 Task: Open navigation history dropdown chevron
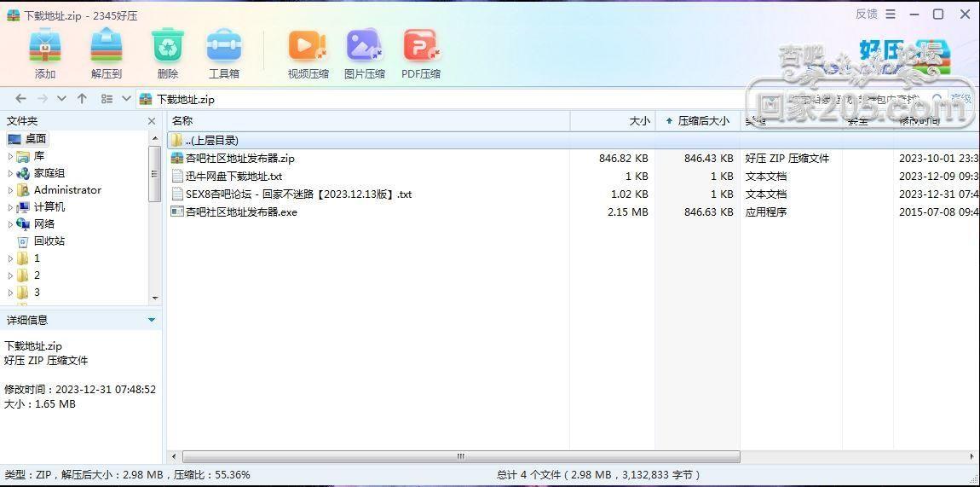61,99
